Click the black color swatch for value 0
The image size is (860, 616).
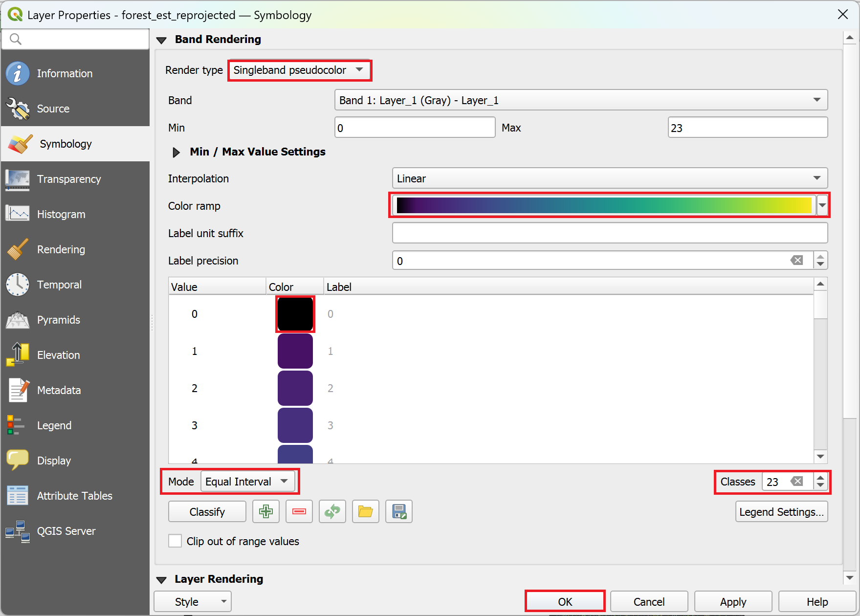(295, 314)
